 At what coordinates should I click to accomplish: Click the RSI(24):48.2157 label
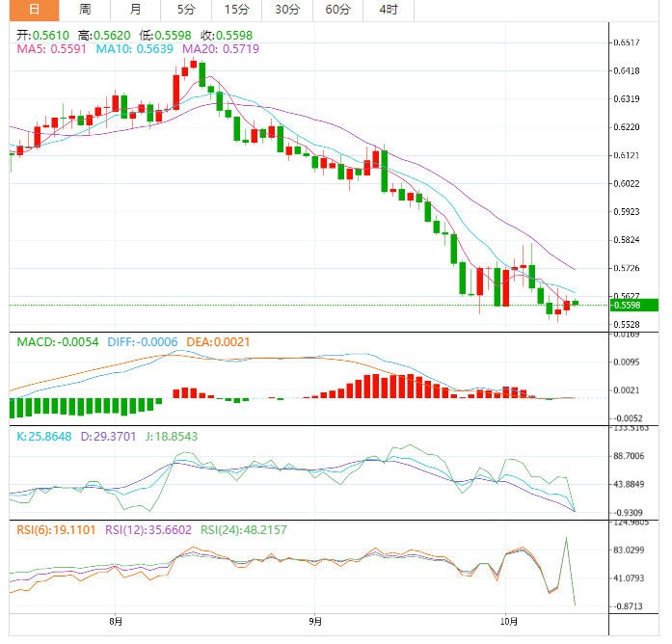(x=243, y=530)
